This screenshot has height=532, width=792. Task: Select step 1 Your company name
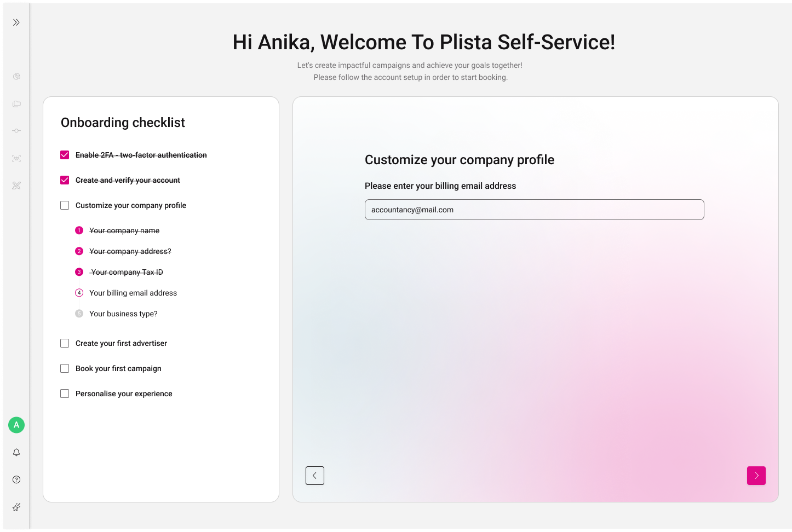117,230
